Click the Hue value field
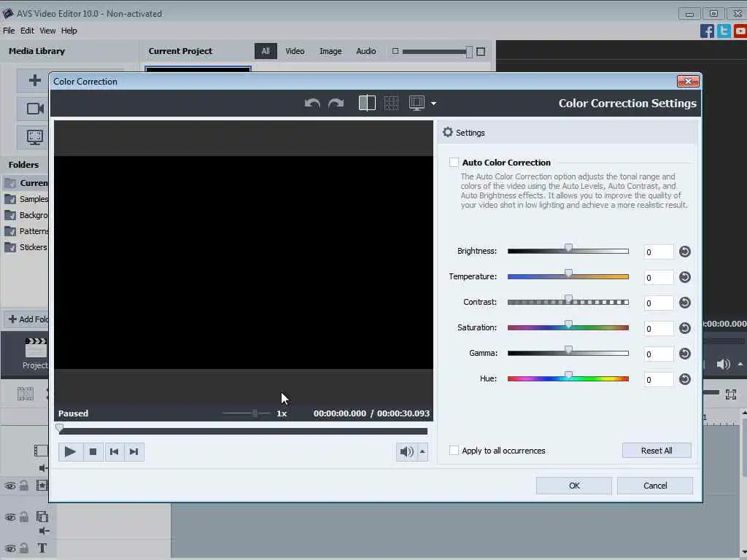The width and height of the screenshot is (747, 560). [x=659, y=379]
